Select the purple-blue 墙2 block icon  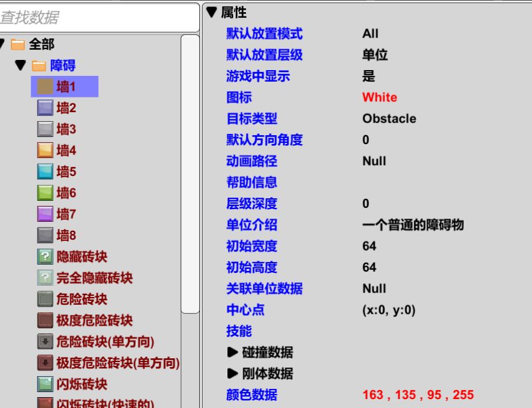(45, 108)
